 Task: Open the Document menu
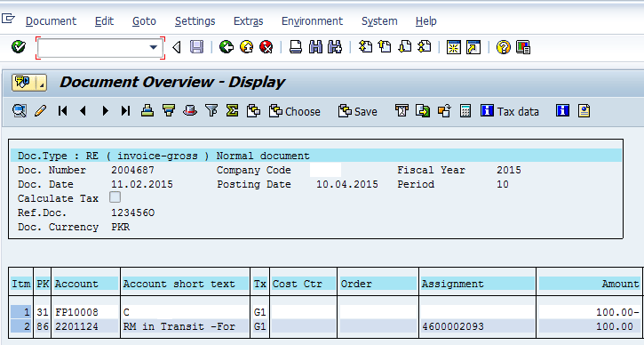pyautogui.click(x=51, y=21)
